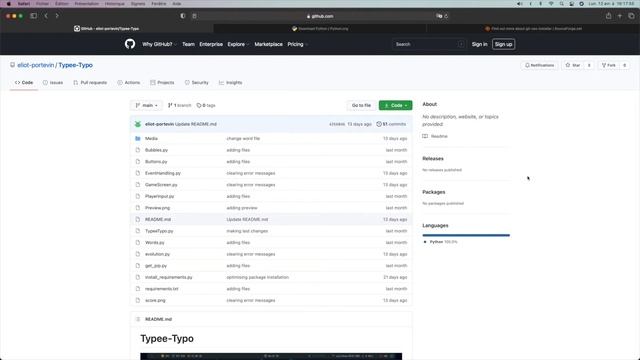The image size is (640, 360).
Task: Click the Sign in link
Action: tap(480, 44)
